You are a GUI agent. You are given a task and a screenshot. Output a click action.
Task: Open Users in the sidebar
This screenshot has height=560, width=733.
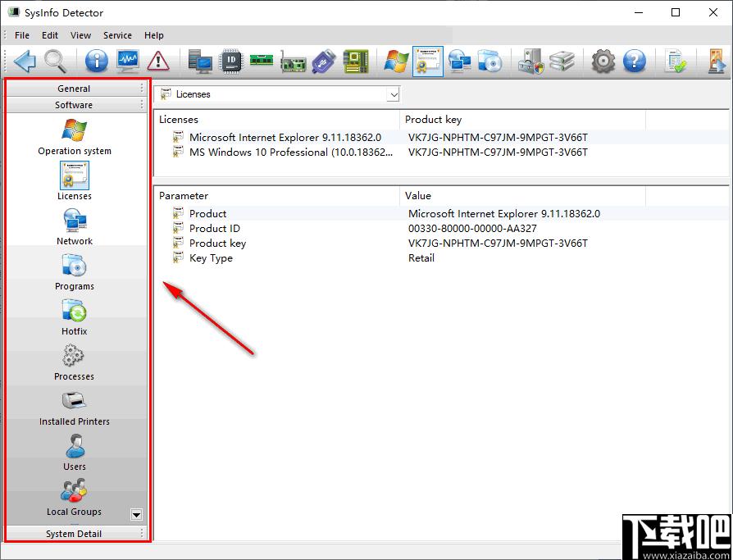75,453
